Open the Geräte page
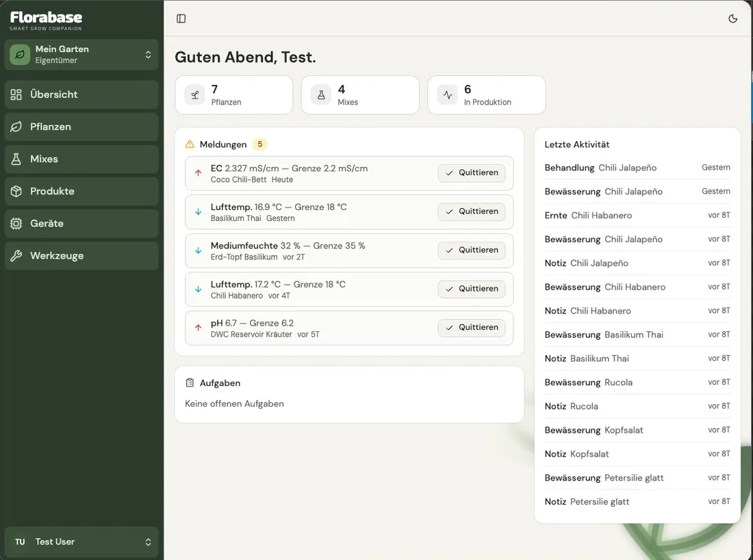753x560 pixels. (x=81, y=223)
